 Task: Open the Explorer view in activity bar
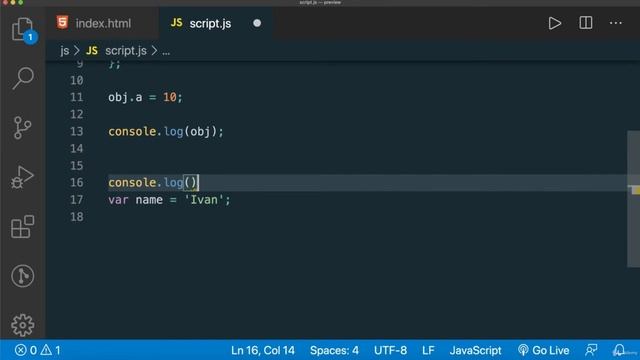22,29
